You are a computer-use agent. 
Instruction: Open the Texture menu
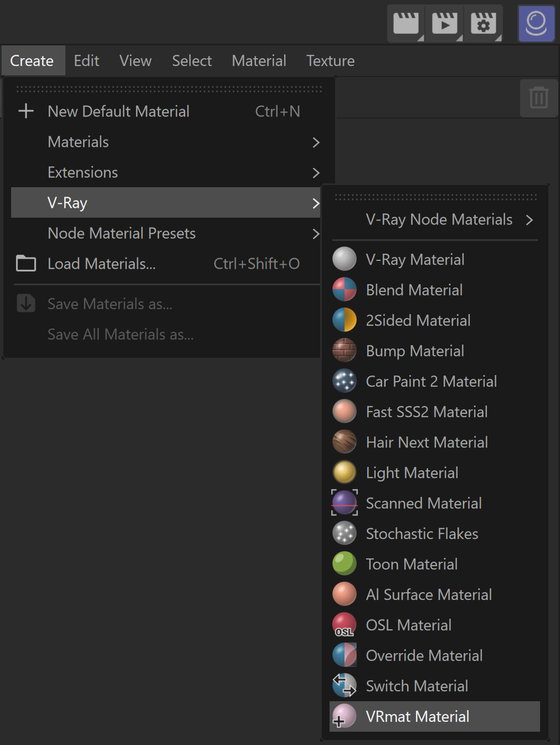(331, 61)
